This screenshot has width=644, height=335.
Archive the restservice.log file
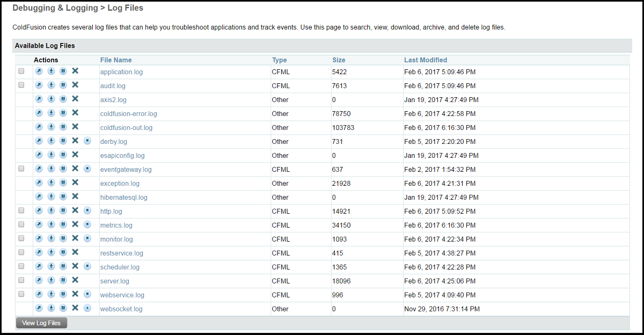coord(63,252)
